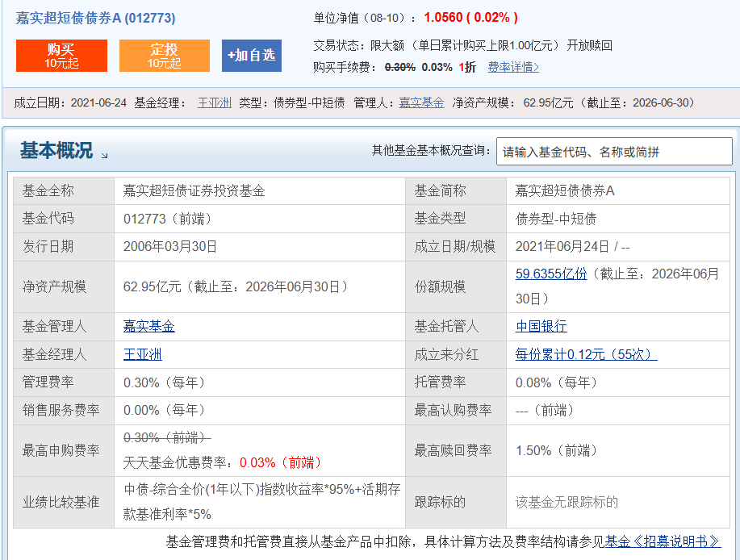Click the 购买 10元起 button
This screenshot has width=740, height=560.
61,56
